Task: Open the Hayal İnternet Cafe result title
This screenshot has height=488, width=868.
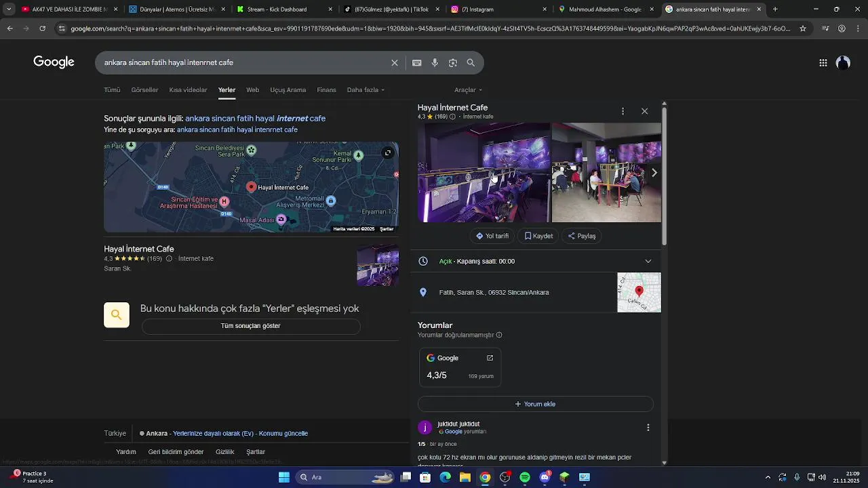Action: pyautogui.click(x=139, y=249)
